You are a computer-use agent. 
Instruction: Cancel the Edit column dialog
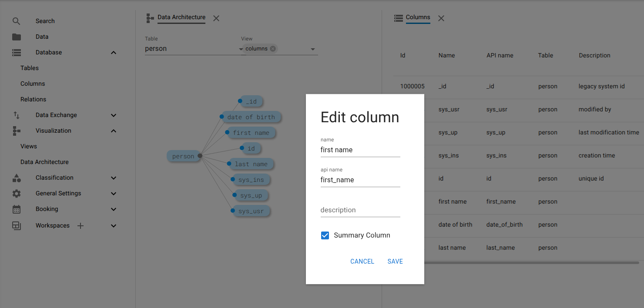(362, 261)
